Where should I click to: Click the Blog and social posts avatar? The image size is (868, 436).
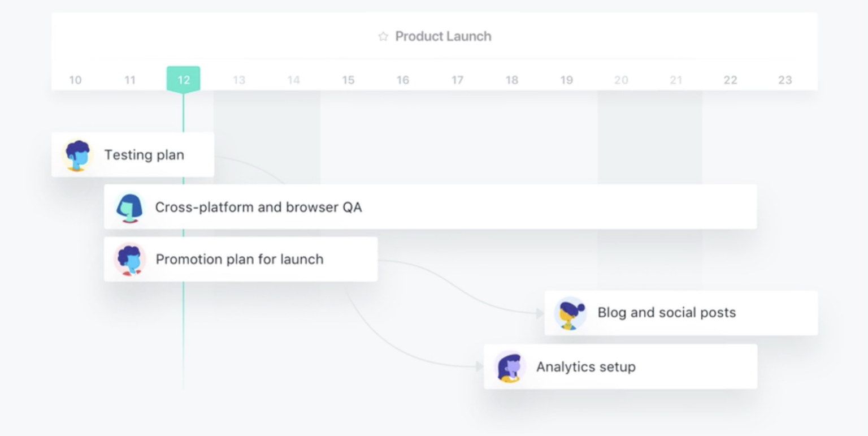(570, 313)
